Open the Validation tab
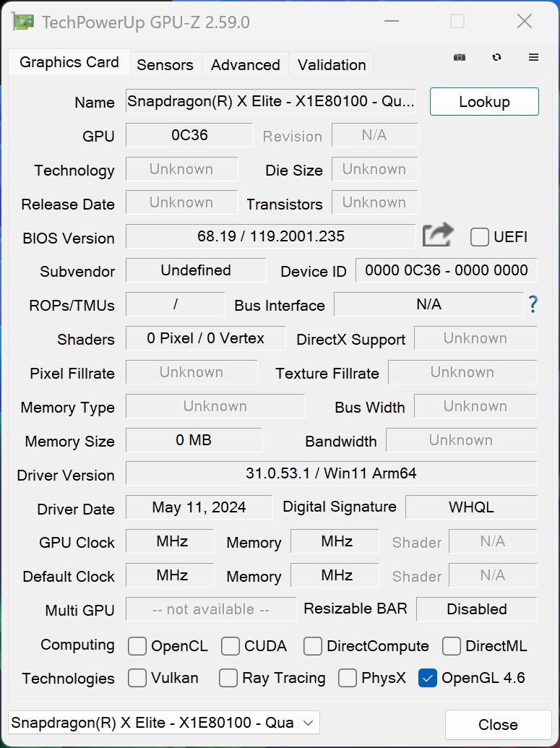 pyautogui.click(x=332, y=65)
